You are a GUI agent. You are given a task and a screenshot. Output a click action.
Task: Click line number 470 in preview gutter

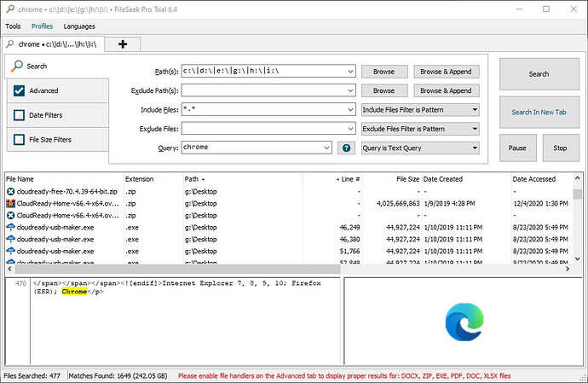click(20, 283)
